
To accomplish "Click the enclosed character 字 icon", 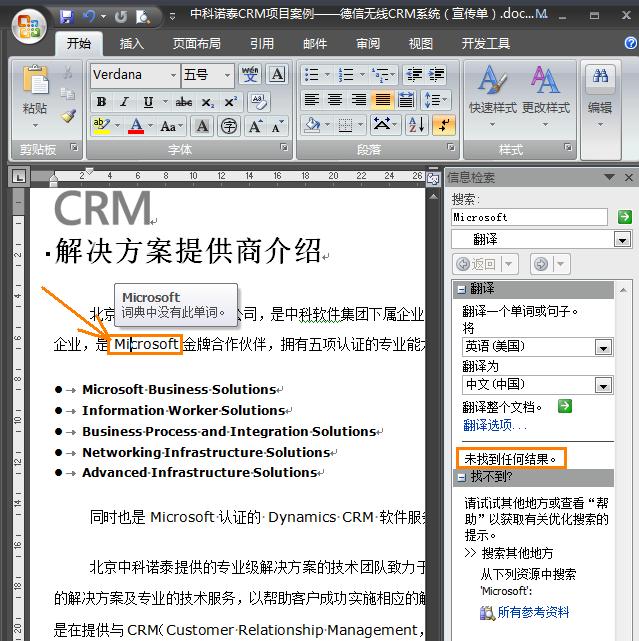I will tap(229, 126).
